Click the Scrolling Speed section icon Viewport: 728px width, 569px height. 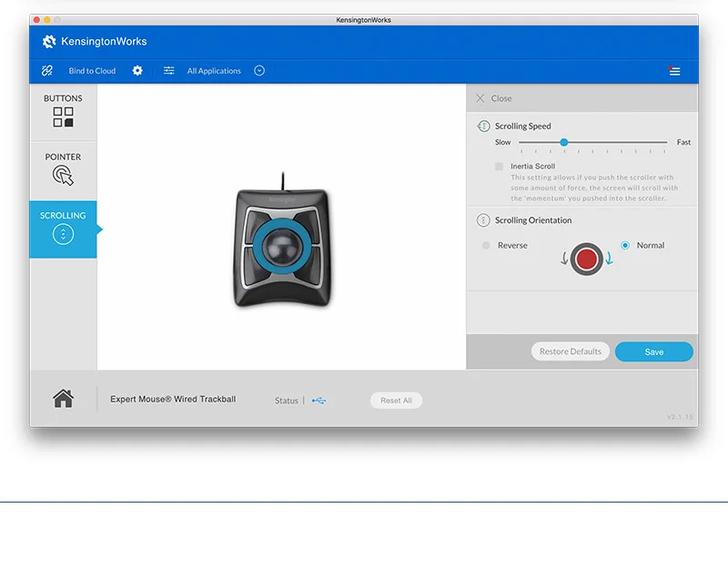(483, 126)
